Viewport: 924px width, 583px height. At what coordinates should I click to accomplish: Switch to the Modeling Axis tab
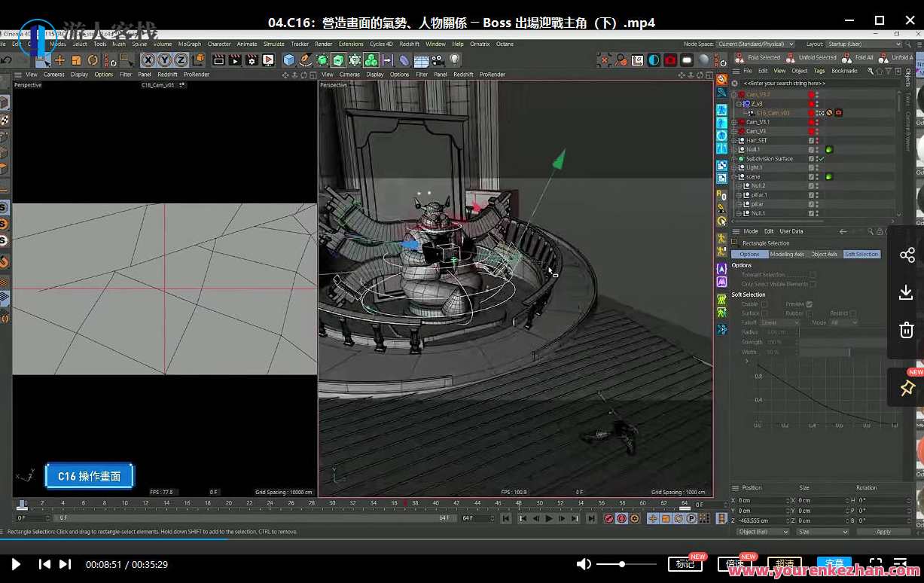[x=787, y=255]
